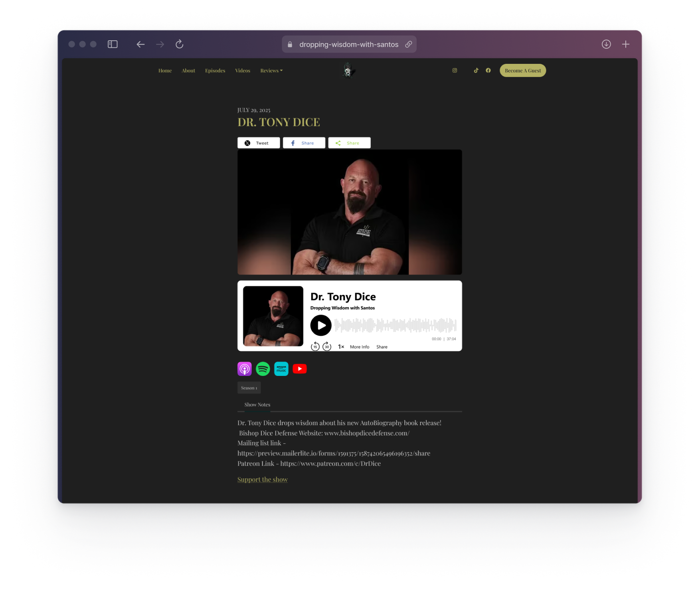700x589 pixels.
Task: Listen on Amazon Music icon
Action: tap(281, 369)
